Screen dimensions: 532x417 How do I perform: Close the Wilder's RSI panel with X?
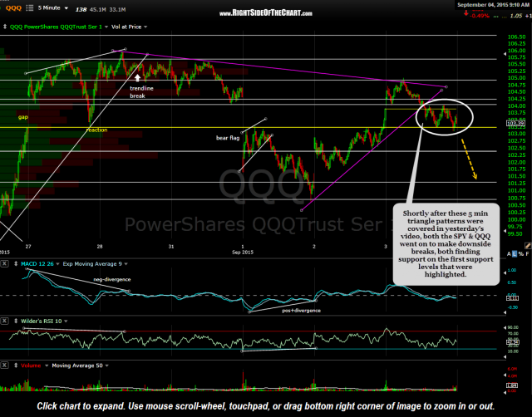click(x=4, y=321)
